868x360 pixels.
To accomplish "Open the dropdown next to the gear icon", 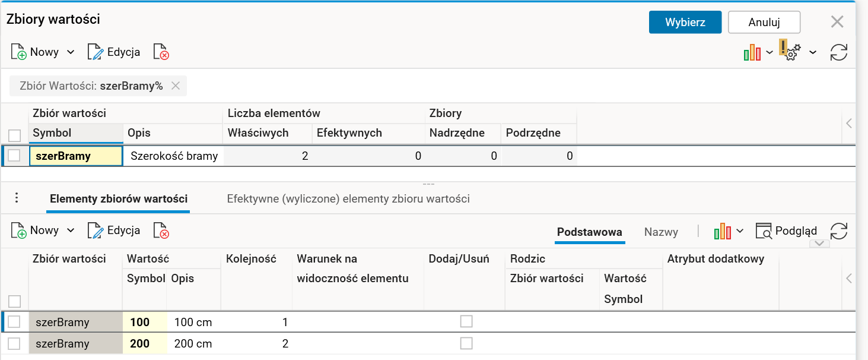I will pyautogui.click(x=812, y=52).
